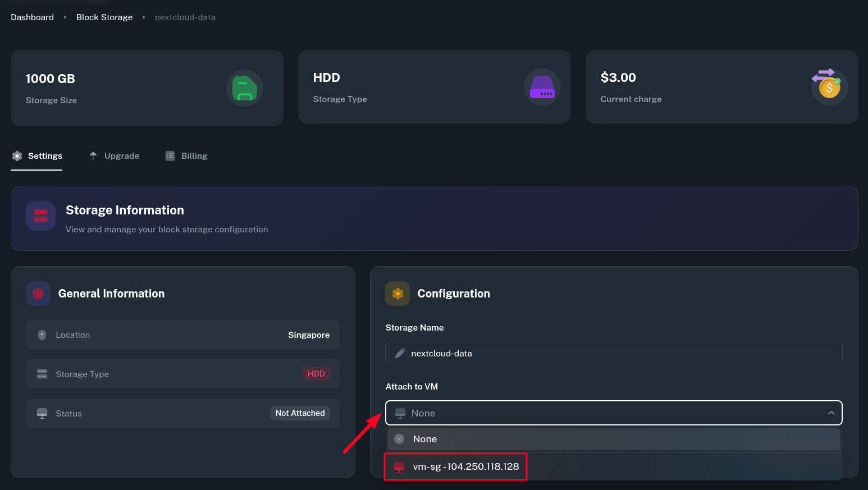868x490 pixels.
Task: Go to Dashboard via breadcrumb
Action: 33,17
